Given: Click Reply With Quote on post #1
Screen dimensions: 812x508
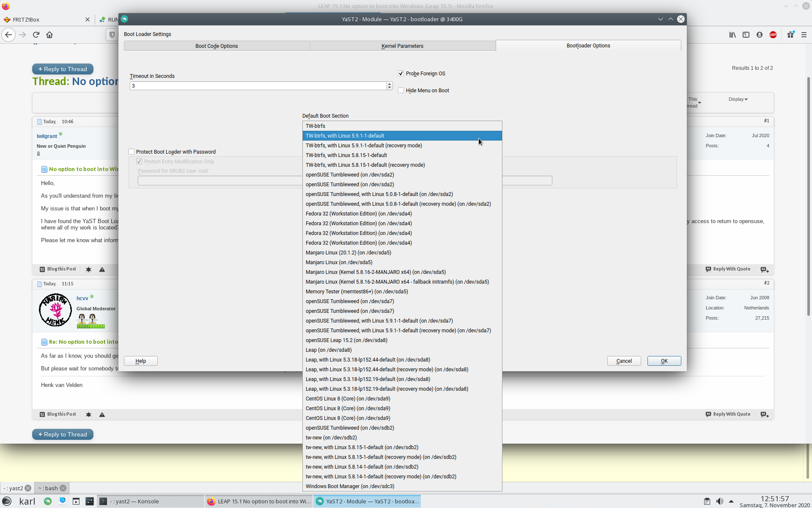Looking at the screenshot, I should click(x=728, y=269).
